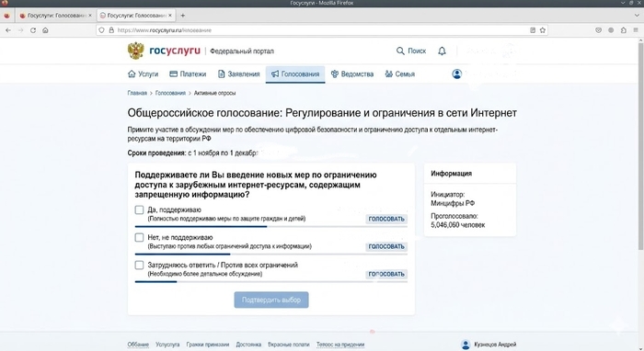Close the first Госуслуги tab
Viewport: 644px width, 351px height.
click(x=90, y=16)
